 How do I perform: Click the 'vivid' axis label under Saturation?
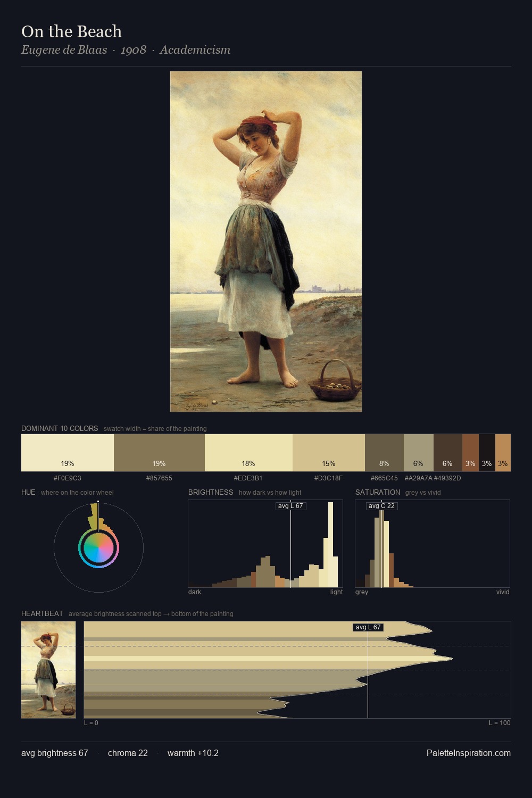point(503,592)
